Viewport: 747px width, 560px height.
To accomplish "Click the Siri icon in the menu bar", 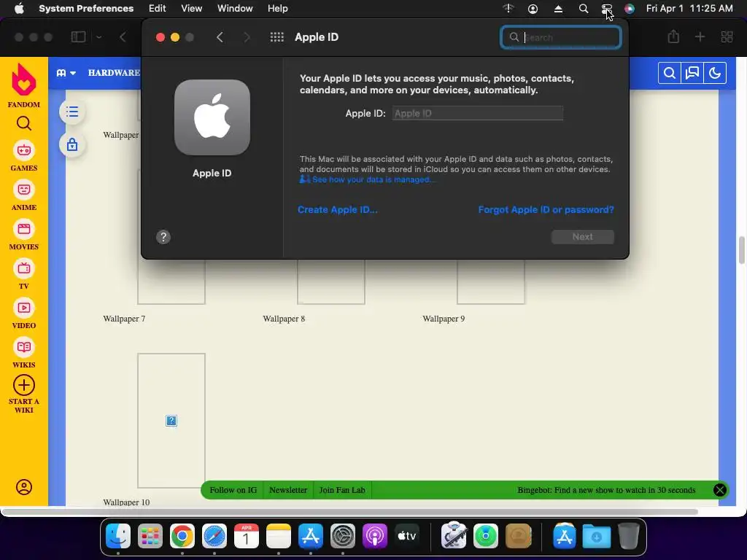I will [630, 9].
